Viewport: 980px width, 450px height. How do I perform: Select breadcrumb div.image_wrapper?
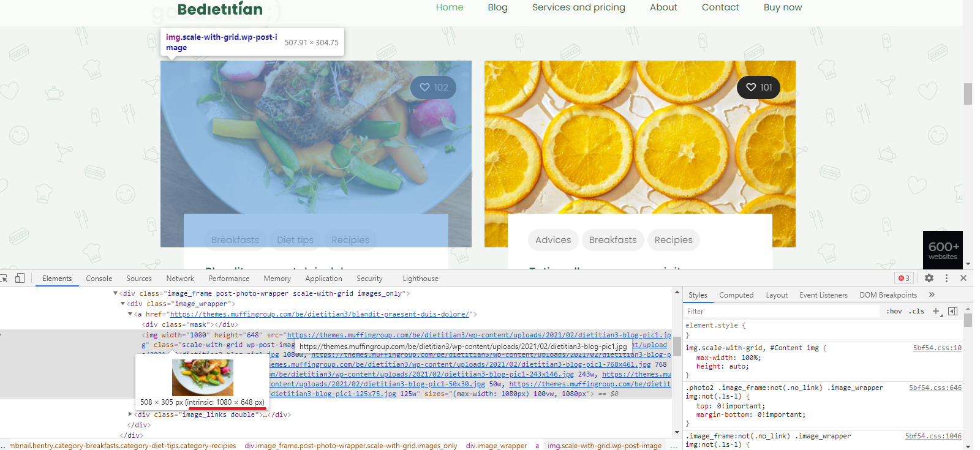click(496, 446)
